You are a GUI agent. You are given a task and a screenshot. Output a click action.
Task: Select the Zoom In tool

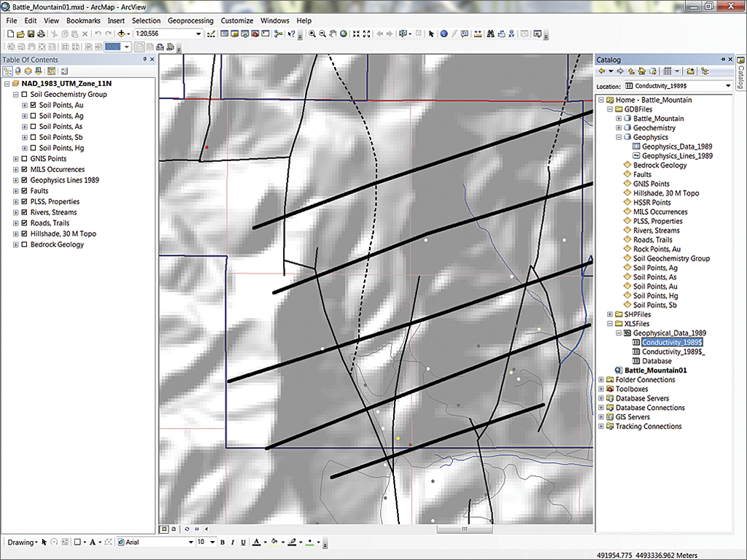(x=312, y=34)
